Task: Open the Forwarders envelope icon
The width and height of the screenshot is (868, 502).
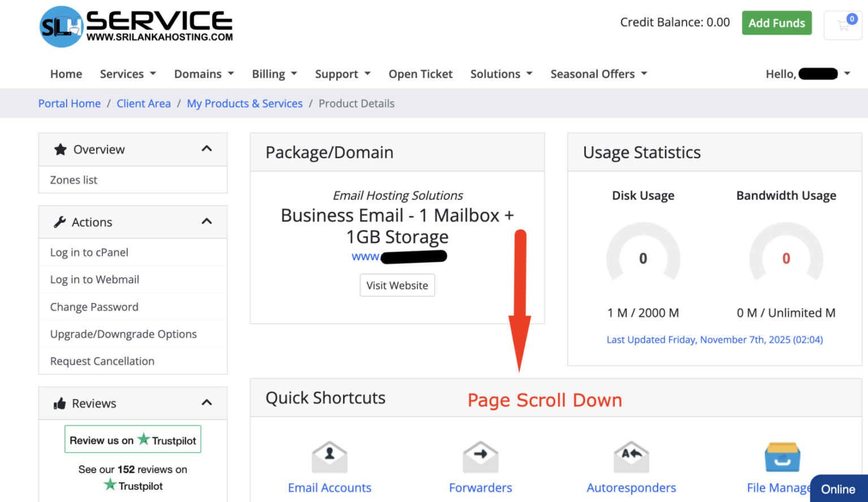Action: click(480, 457)
